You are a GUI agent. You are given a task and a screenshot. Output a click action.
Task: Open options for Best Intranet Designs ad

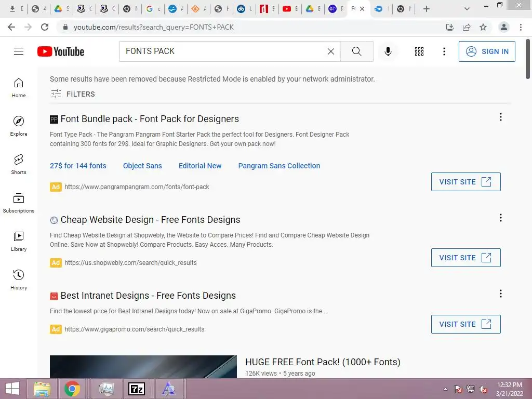coord(500,294)
